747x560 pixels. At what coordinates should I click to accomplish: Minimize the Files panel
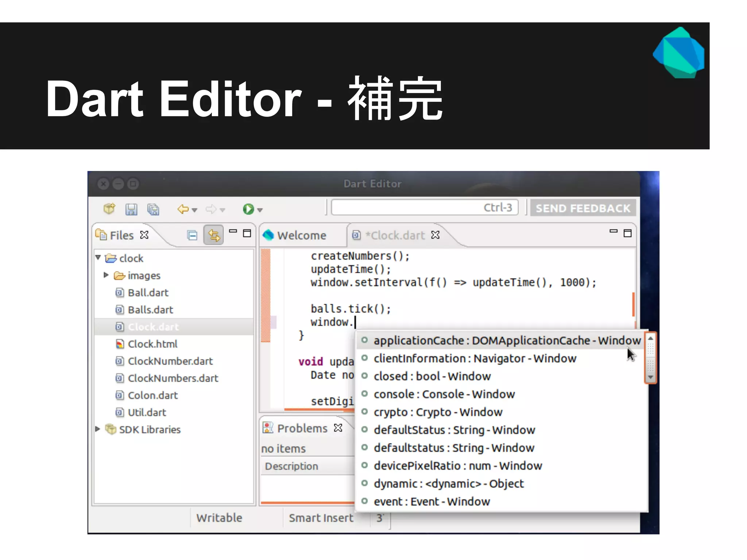233,231
